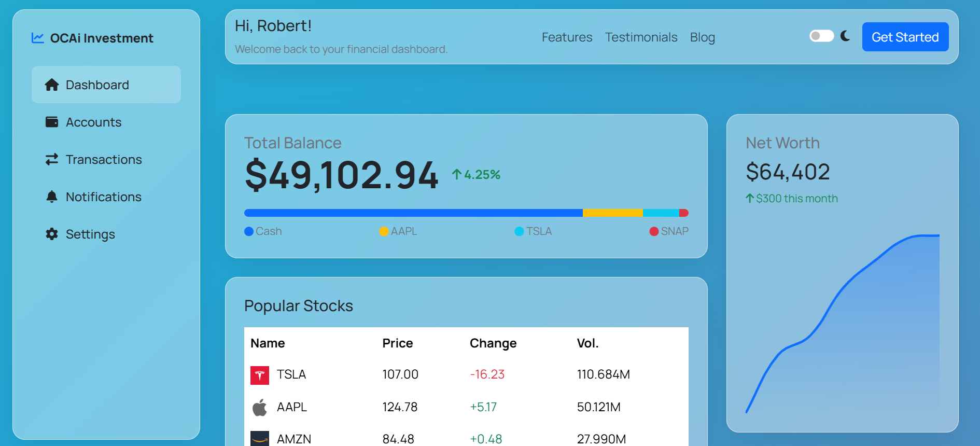
Task: Click the yellow AAPL segment of balance bar
Action: pos(612,213)
